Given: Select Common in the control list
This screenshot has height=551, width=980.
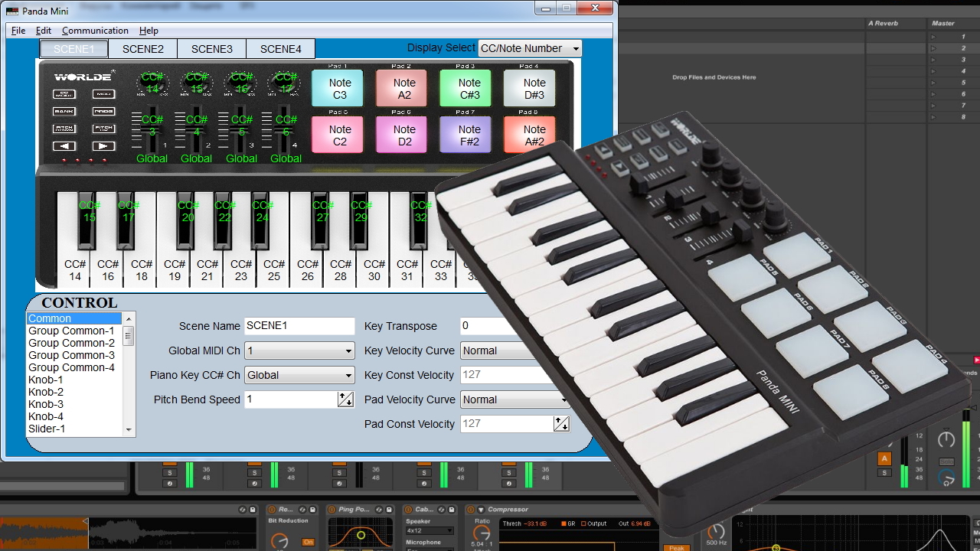Looking at the screenshot, I should [x=74, y=318].
